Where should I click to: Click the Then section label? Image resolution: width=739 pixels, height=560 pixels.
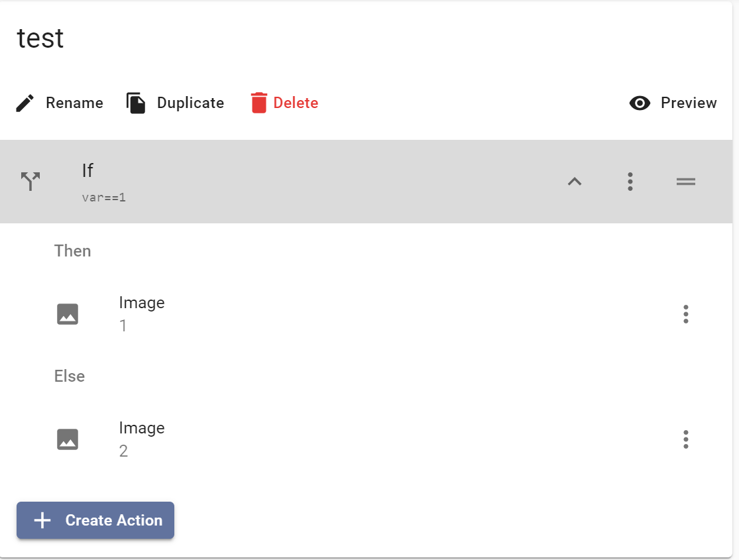[x=73, y=251]
